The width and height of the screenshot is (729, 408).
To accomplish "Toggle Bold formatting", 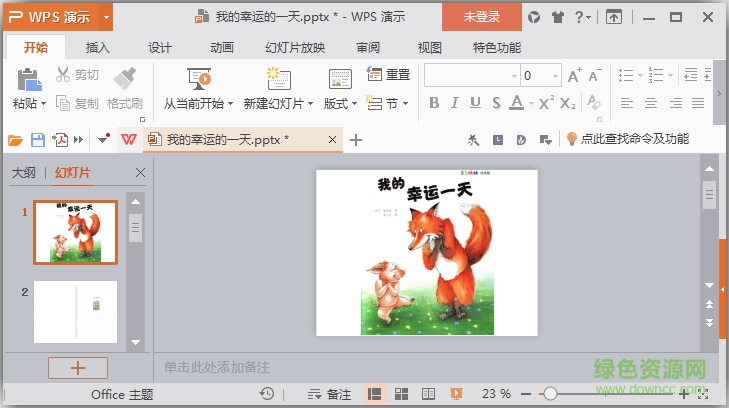I will coord(434,103).
